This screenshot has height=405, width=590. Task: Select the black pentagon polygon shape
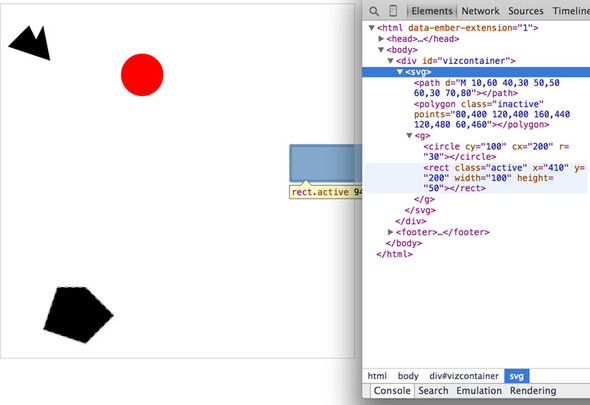[78, 315]
